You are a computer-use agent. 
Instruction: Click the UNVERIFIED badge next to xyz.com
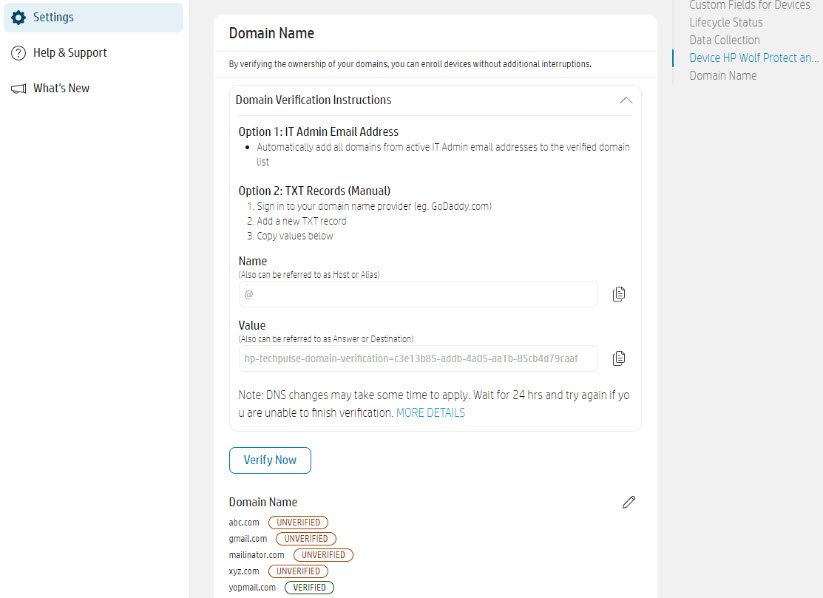298,571
